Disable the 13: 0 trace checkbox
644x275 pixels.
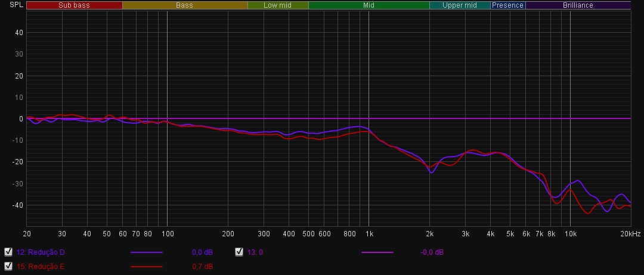tap(239, 252)
